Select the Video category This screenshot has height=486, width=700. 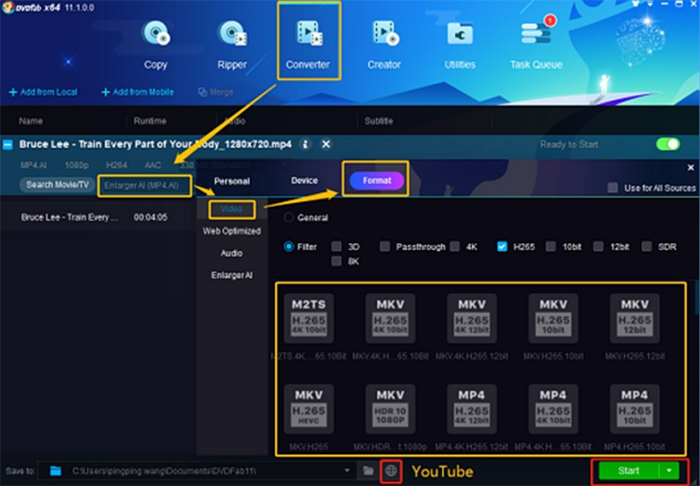click(x=232, y=209)
